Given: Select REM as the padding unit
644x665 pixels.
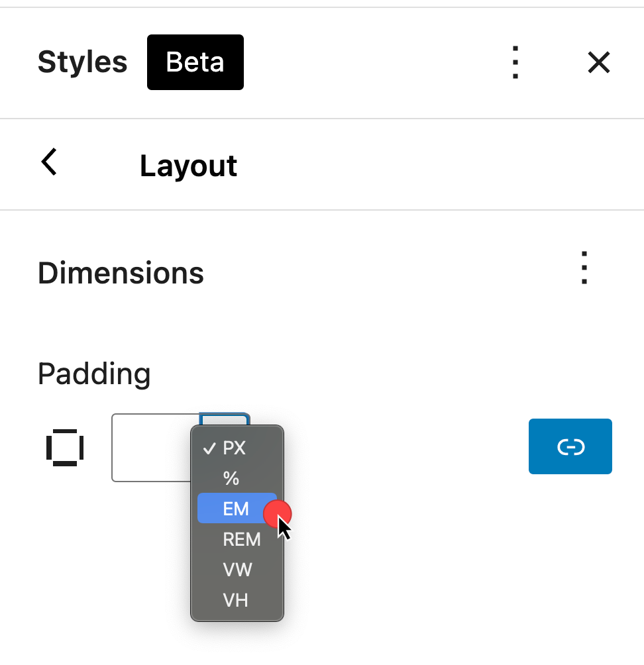Looking at the screenshot, I should [x=241, y=540].
